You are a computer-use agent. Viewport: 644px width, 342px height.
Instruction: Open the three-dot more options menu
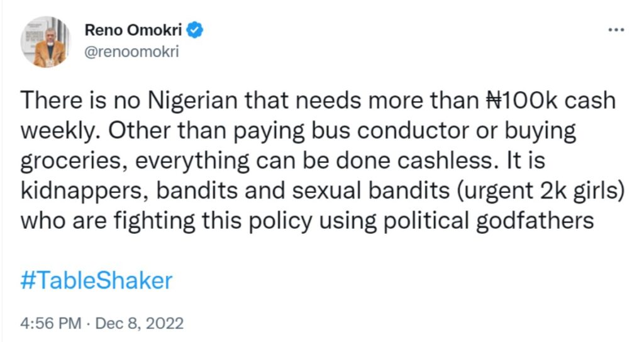(x=616, y=31)
